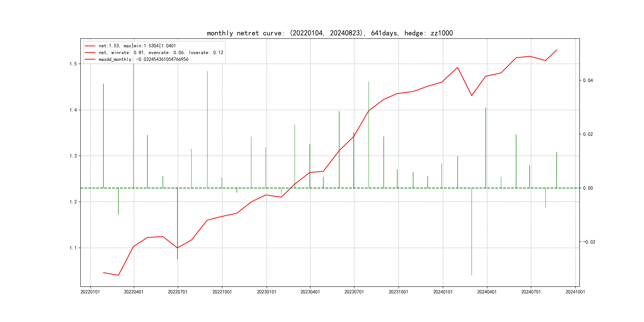The image size is (644, 322).
Task: Click the 20220701 x-axis label
Action: [177, 292]
